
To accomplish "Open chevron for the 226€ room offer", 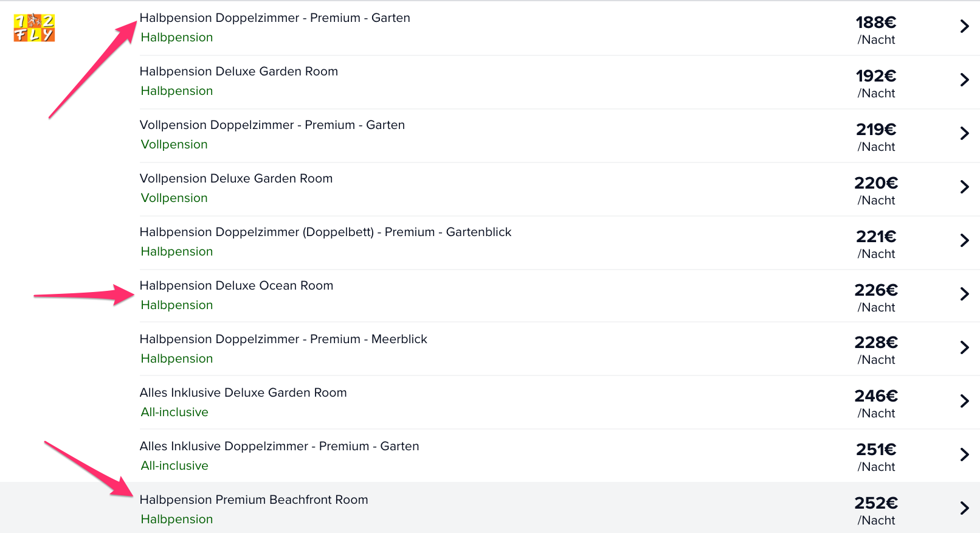I will [x=964, y=294].
